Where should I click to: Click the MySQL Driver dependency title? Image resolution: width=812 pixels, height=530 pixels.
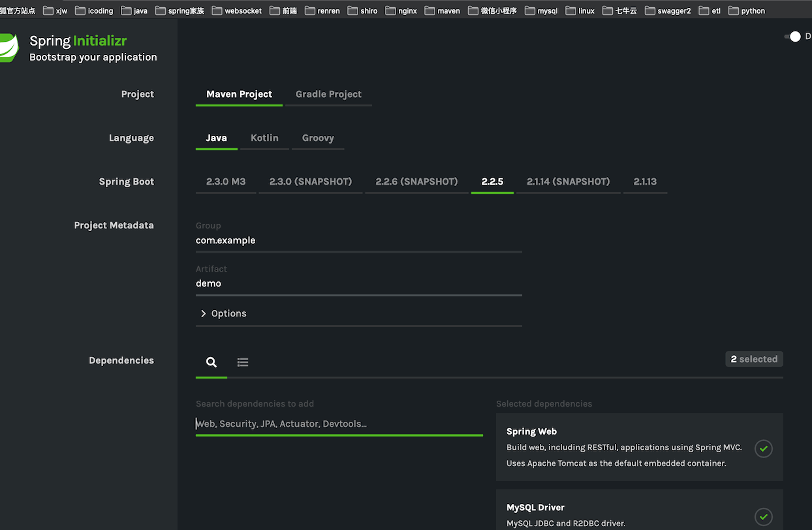tap(535, 507)
